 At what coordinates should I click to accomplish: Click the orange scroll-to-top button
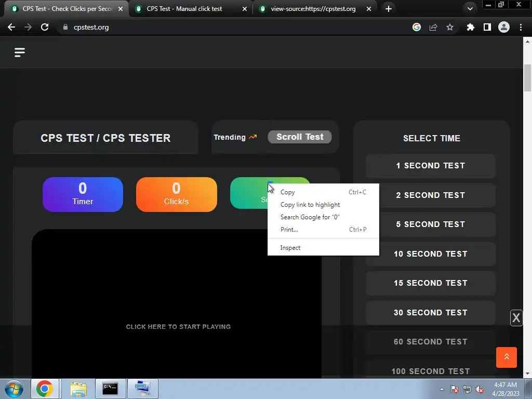[506, 357]
